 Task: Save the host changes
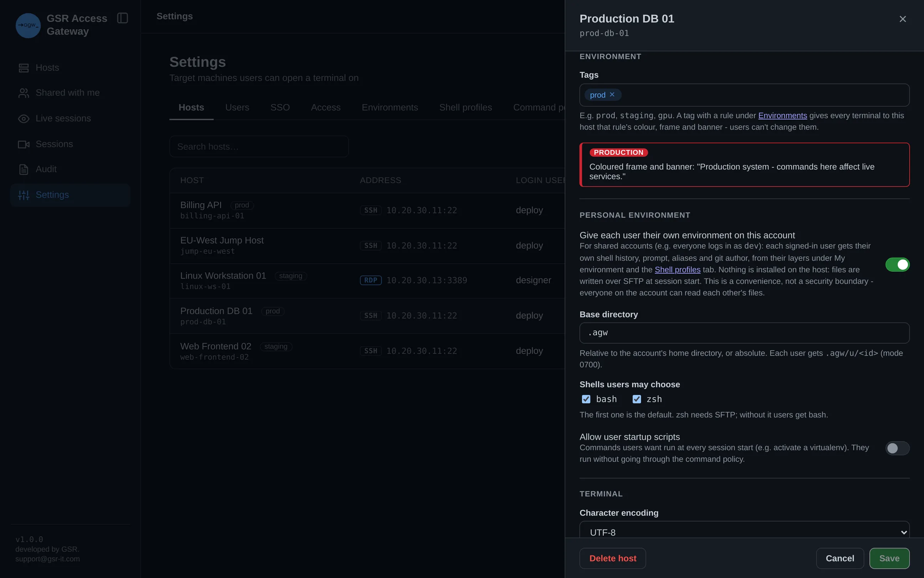point(889,558)
